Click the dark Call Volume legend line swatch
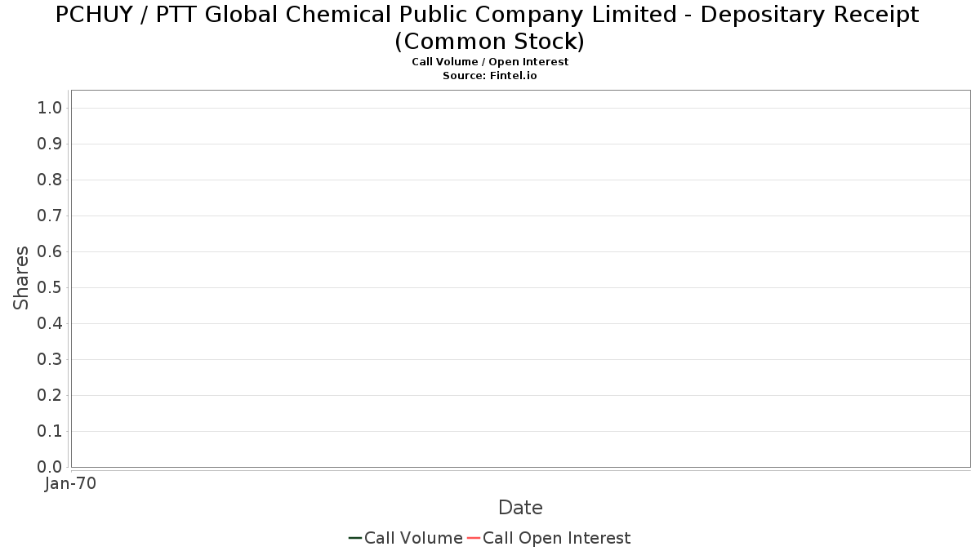 click(x=355, y=538)
